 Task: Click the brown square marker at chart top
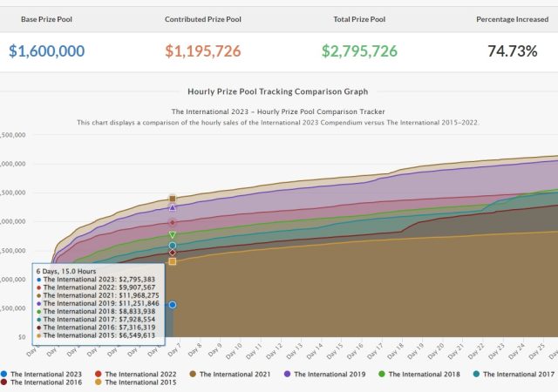(x=173, y=199)
